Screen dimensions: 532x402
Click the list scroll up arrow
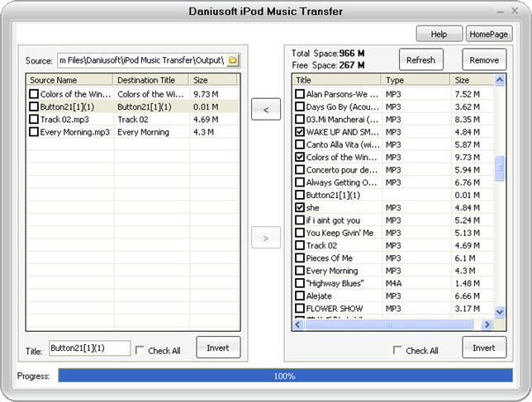coord(500,80)
